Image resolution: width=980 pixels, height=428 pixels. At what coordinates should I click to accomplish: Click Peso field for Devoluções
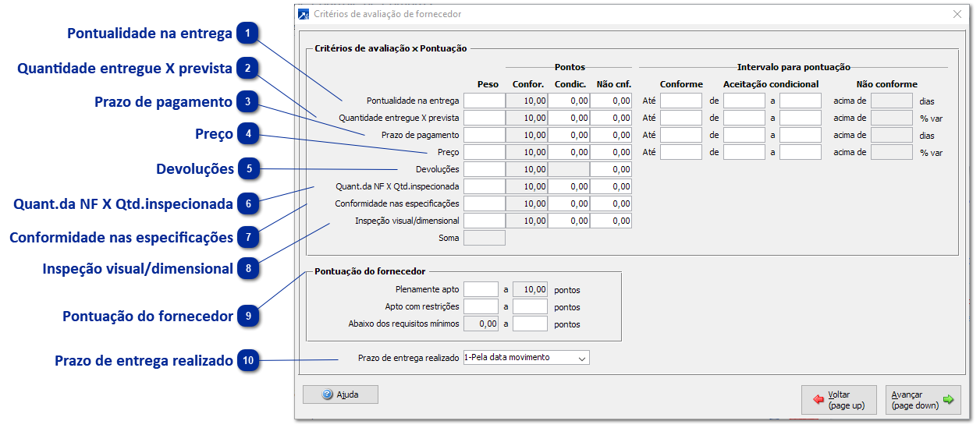(x=485, y=169)
